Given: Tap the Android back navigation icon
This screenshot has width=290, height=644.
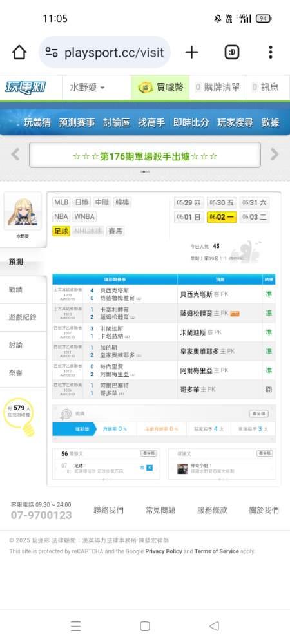Looking at the screenshot, I should point(214,626).
